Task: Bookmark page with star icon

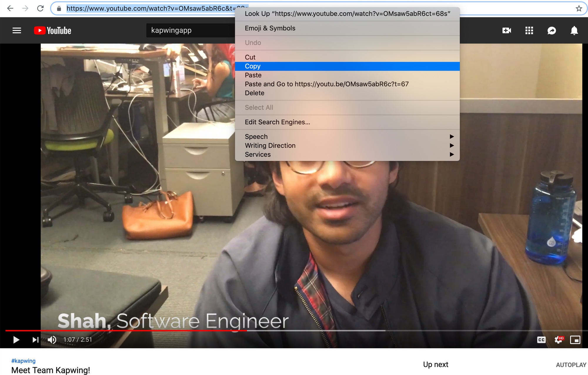Action: click(x=579, y=9)
